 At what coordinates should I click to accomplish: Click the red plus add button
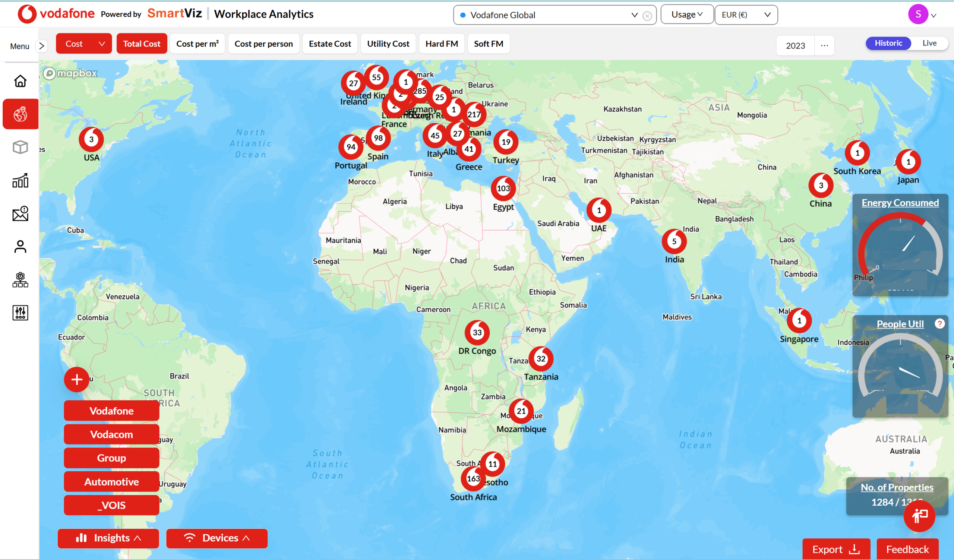point(76,380)
